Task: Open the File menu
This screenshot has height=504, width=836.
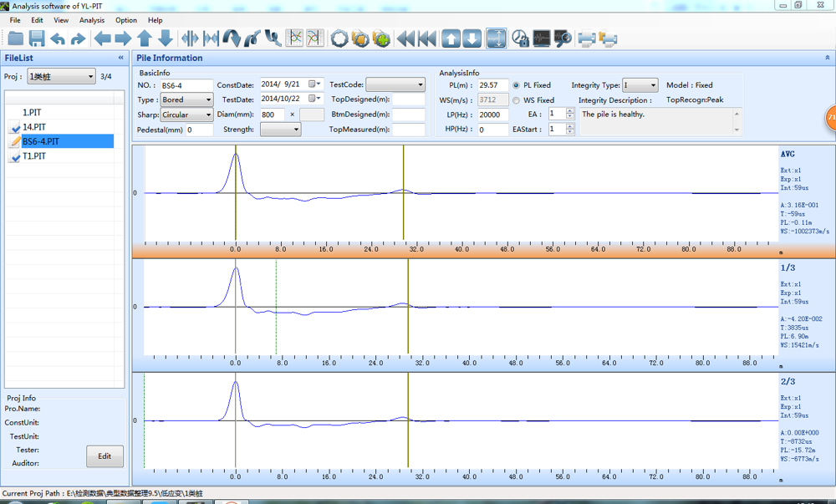Action: 15,20
